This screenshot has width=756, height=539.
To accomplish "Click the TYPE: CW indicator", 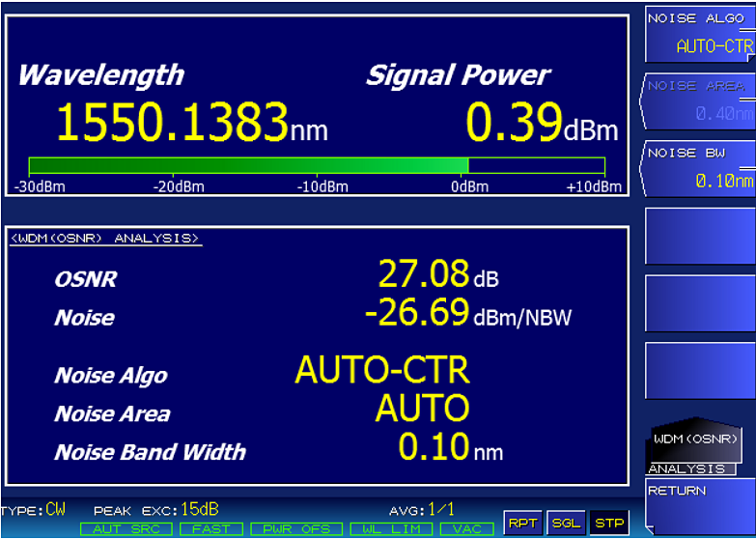I will pos(35,509).
